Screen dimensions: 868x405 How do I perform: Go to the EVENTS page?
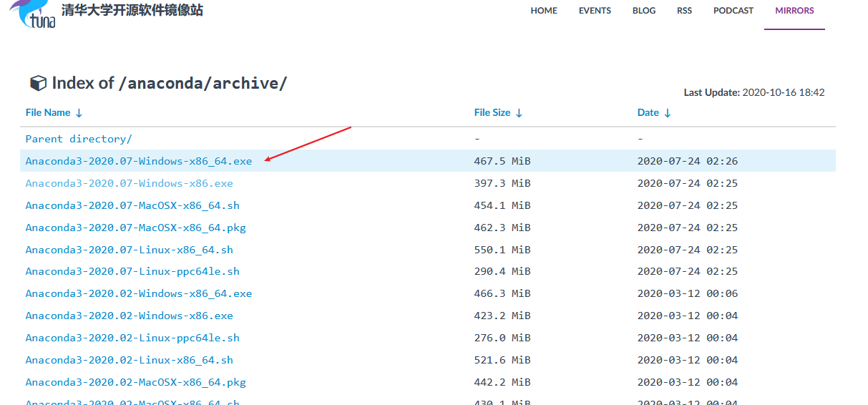tap(595, 11)
